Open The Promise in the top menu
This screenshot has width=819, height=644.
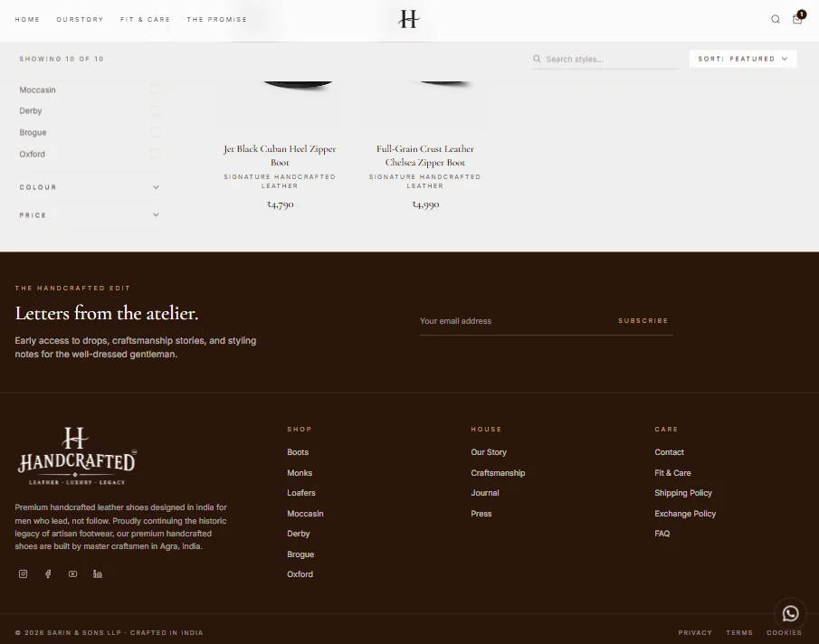pyautogui.click(x=217, y=19)
